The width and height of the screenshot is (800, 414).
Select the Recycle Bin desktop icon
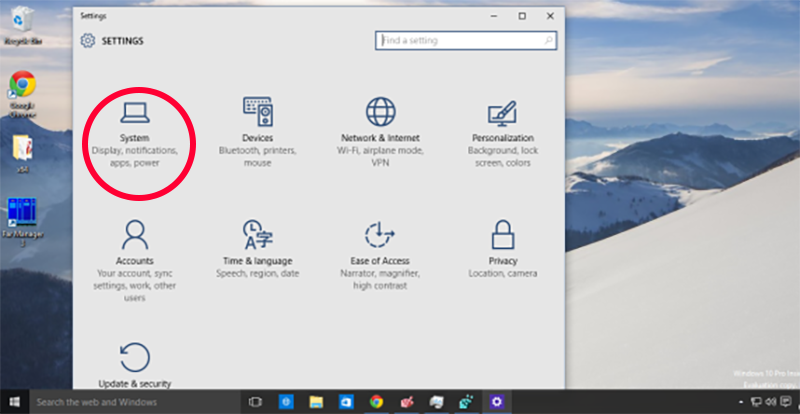(23, 26)
